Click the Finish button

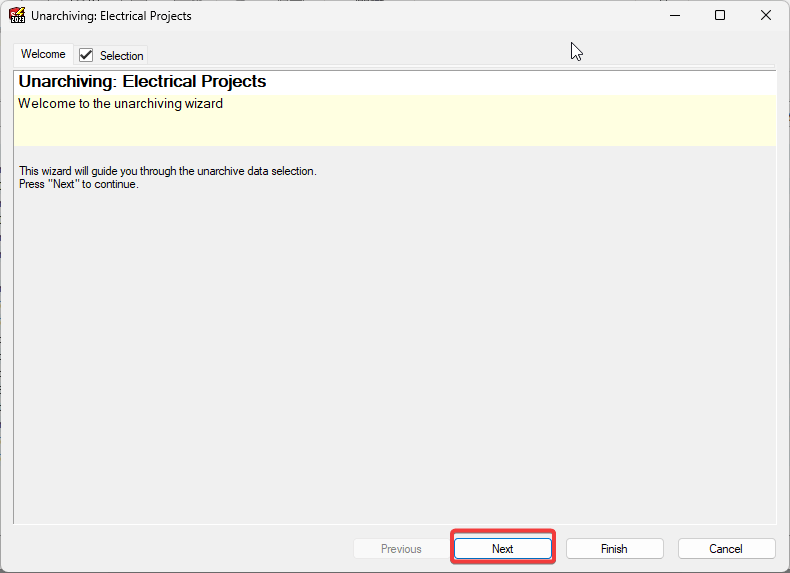coord(614,548)
